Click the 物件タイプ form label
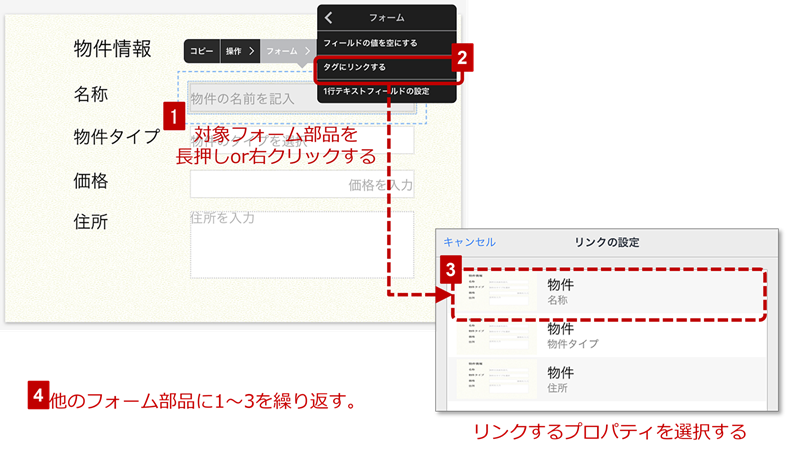 point(117,136)
